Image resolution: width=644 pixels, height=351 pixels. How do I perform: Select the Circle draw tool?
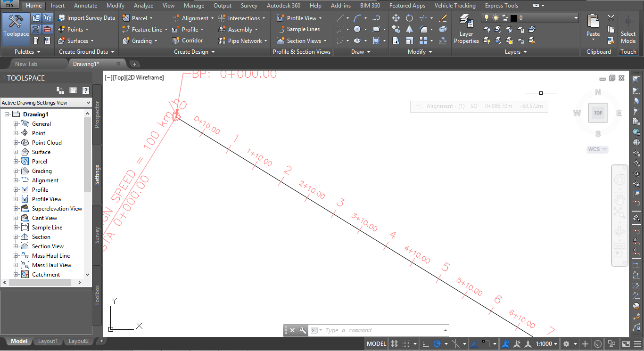(x=357, y=29)
